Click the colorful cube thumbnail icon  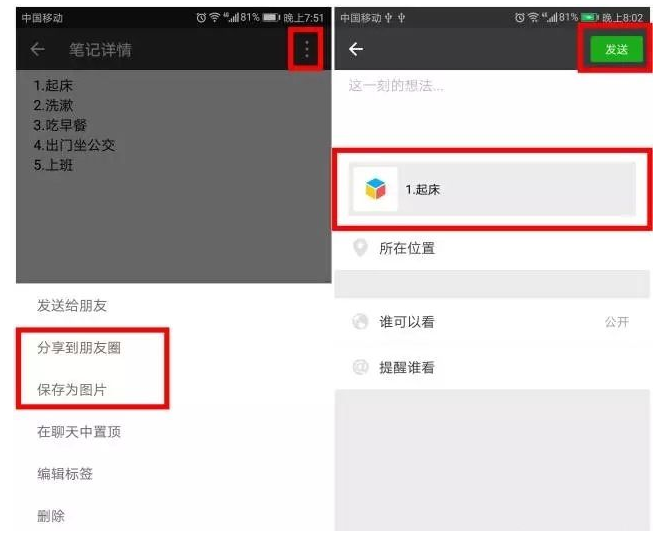375,189
